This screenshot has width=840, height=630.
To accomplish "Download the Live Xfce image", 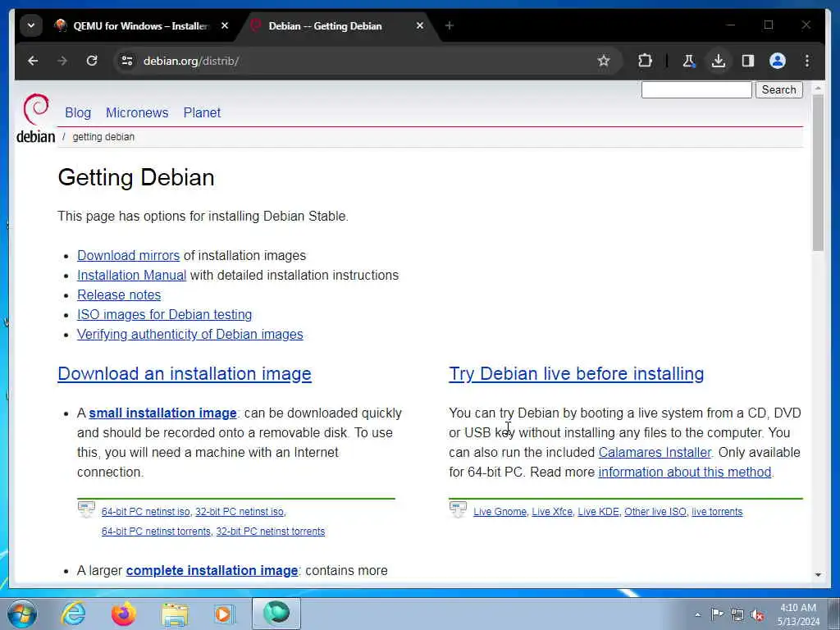I will coord(552,512).
